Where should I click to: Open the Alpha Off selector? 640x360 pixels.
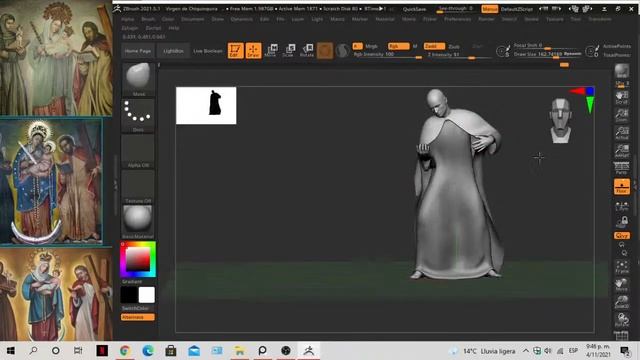coord(138,151)
